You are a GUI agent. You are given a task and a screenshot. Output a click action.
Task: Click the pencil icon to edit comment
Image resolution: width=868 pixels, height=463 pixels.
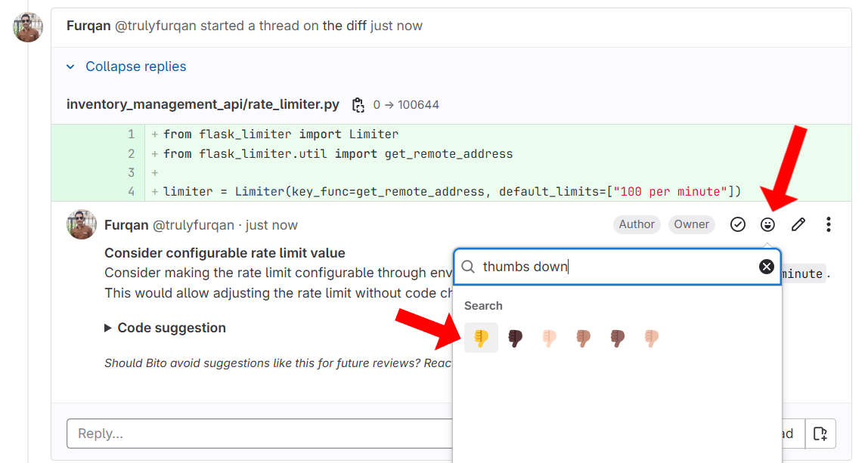798,224
